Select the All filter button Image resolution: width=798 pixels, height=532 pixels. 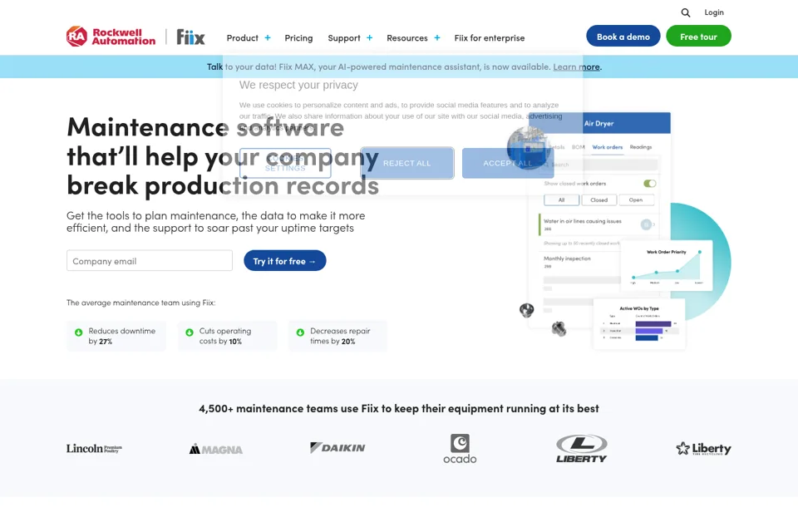click(561, 200)
